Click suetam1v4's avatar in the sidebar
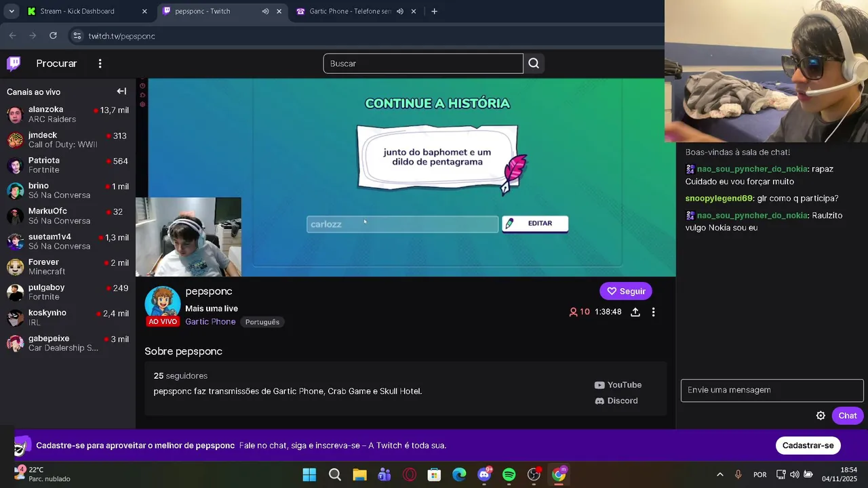This screenshot has width=868, height=488. pos(15,242)
